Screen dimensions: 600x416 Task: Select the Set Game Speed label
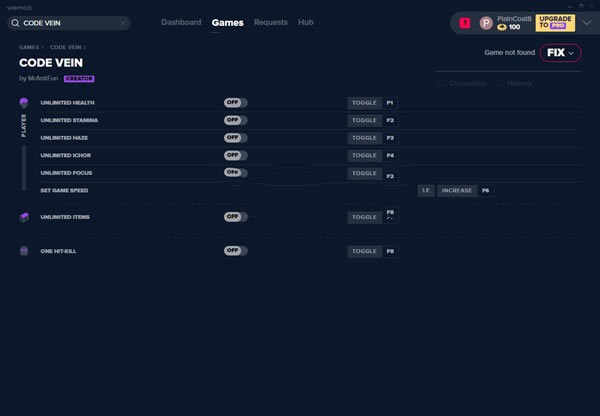tap(64, 190)
